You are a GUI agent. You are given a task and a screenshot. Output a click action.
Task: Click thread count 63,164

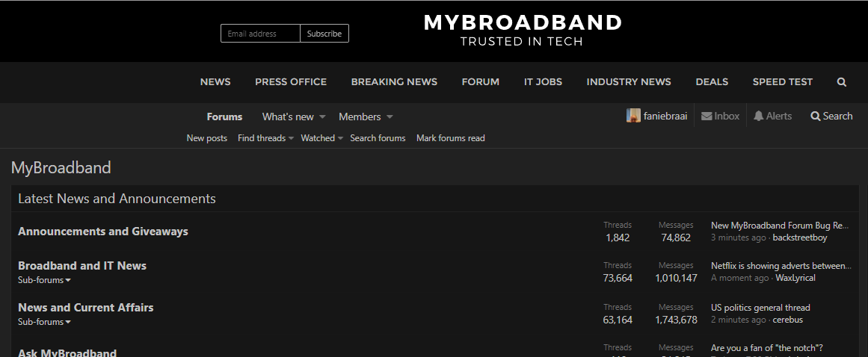[x=618, y=320]
